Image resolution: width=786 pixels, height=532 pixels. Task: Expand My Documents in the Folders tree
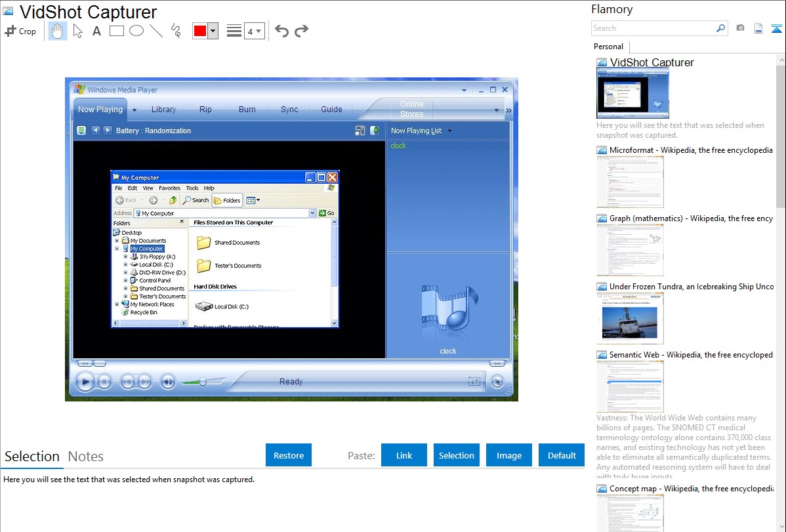[117, 241]
